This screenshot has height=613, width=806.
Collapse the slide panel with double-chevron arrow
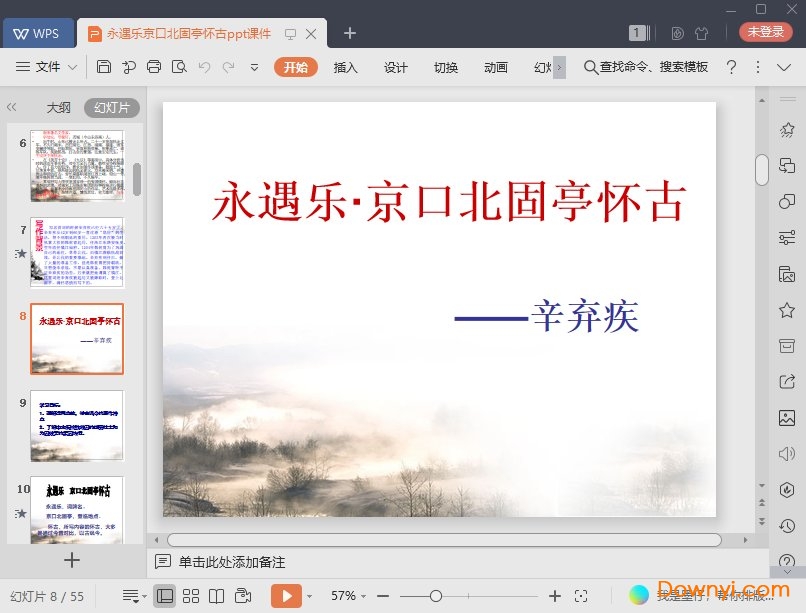[x=11, y=107]
